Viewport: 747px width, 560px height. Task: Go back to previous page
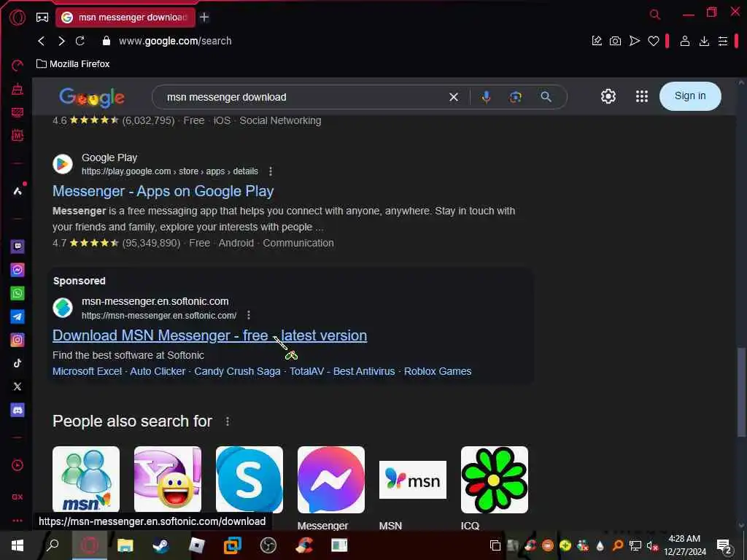click(x=42, y=41)
